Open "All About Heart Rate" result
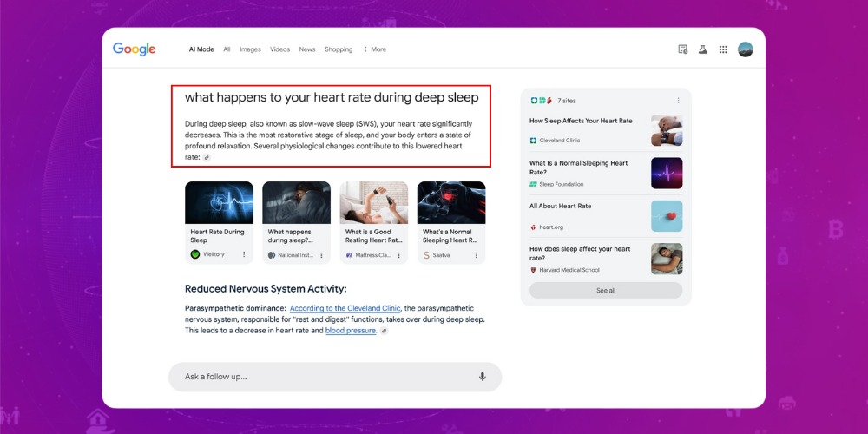 [560, 206]
